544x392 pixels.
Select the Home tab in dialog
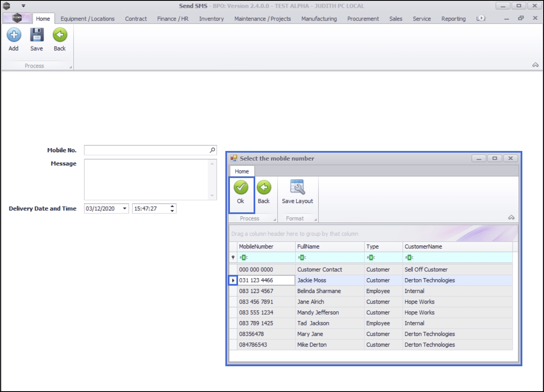tap(242, 171)
